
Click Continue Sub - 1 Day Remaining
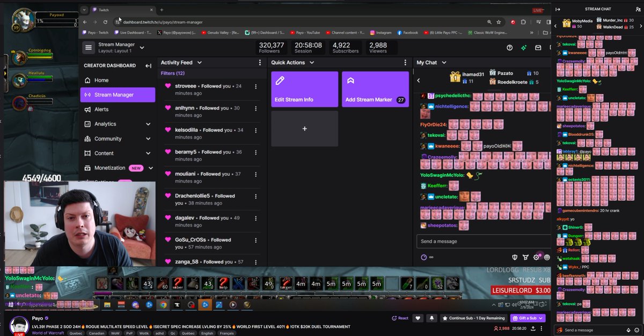tap(474, 318)
